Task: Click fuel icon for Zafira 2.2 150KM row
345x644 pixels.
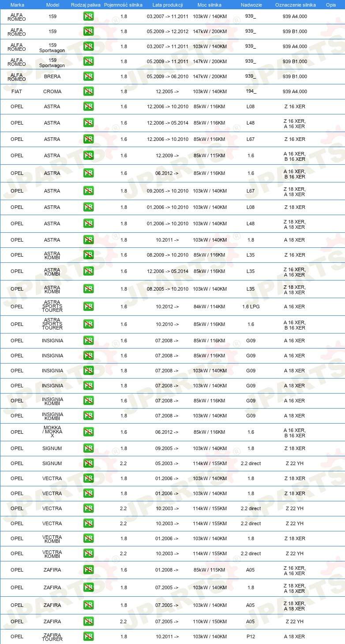Action: [x=88, y=621]
